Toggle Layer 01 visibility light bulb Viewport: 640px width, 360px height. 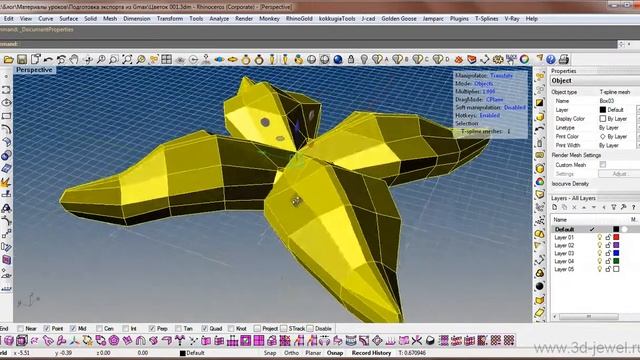[x=600, y=237]
